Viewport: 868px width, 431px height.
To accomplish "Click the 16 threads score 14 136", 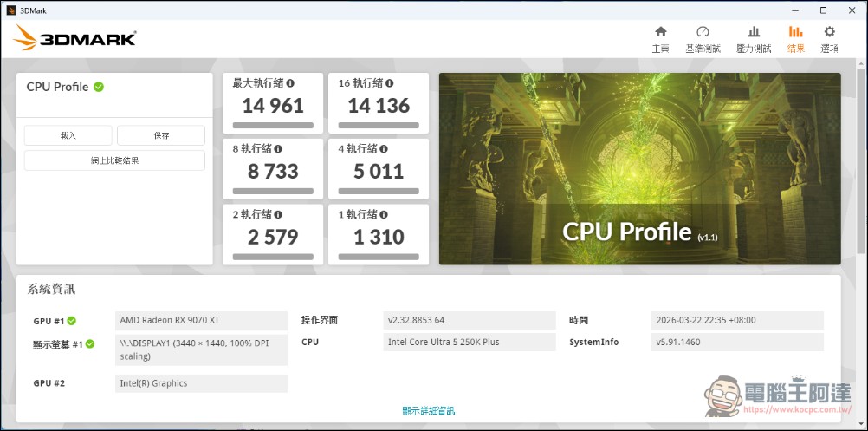I will tap(379, 106).
